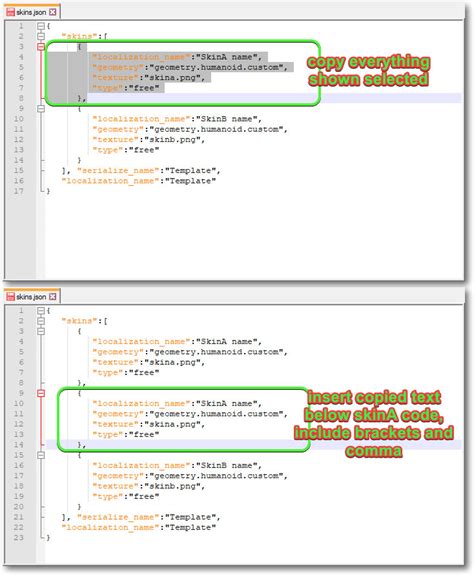Close skins.json tab in top editor
Viewport: 474px width, 575px height.
(53, 12)
